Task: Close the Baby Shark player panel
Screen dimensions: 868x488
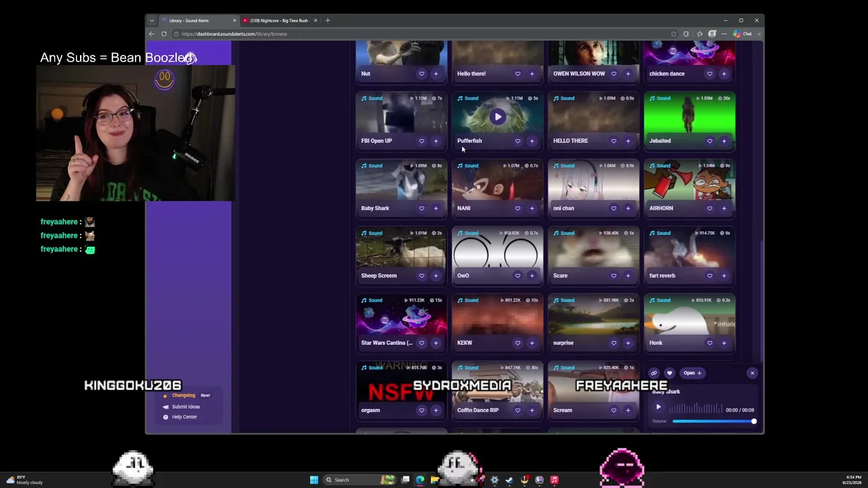Action: click(x=752, y=373)
